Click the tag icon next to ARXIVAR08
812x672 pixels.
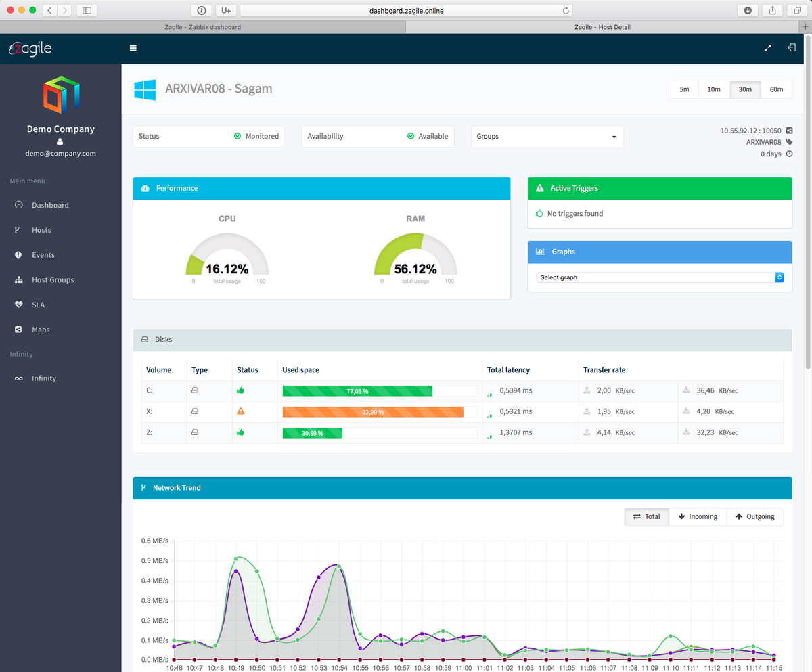[x=789, y=142]
